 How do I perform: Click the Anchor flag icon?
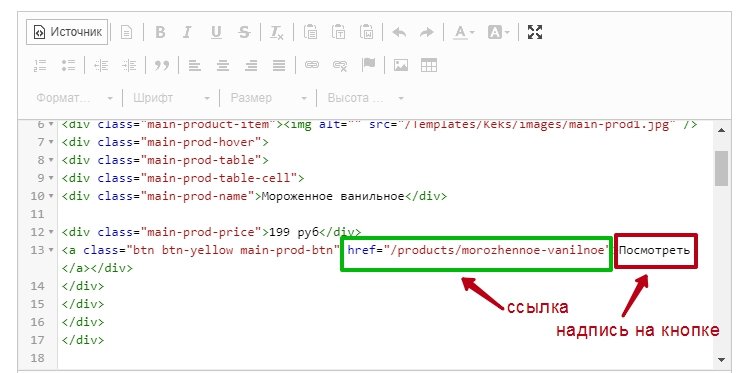(x=368, y=65)
